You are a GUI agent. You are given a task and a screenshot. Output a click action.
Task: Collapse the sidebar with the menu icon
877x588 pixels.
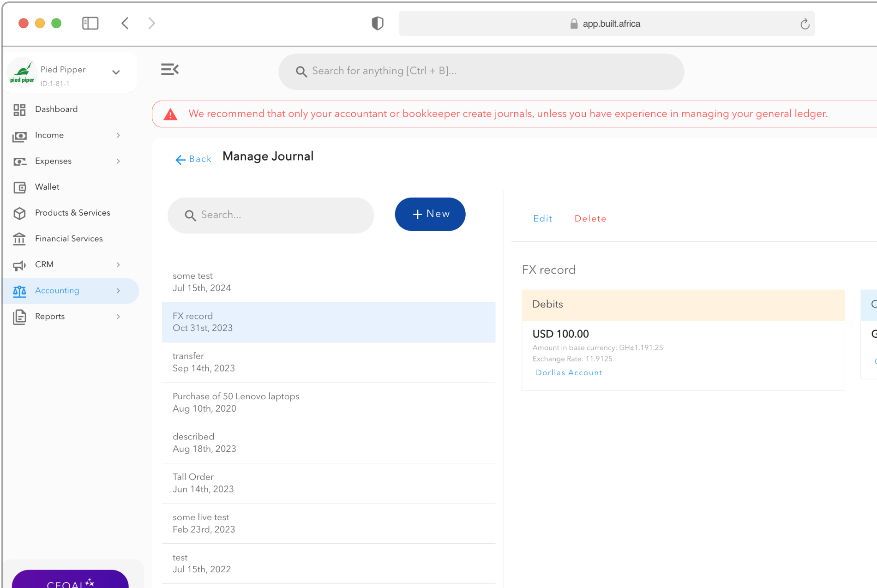pyautogui.click(x=169, y=70)
